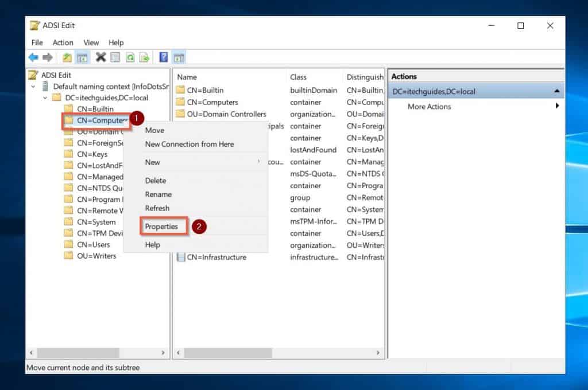Click right arrow of list pane scrollbar
This screenshot has width=588, height=390.
pos(378,353)
